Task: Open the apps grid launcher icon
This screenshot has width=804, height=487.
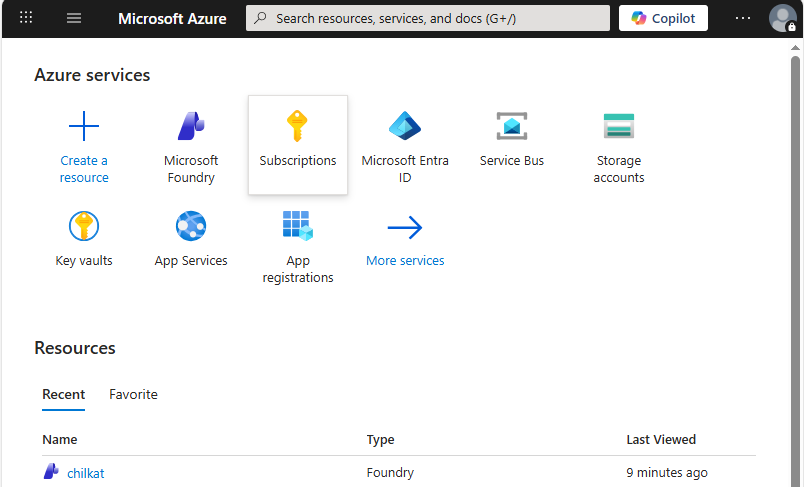Action: [x=26, y=18]
